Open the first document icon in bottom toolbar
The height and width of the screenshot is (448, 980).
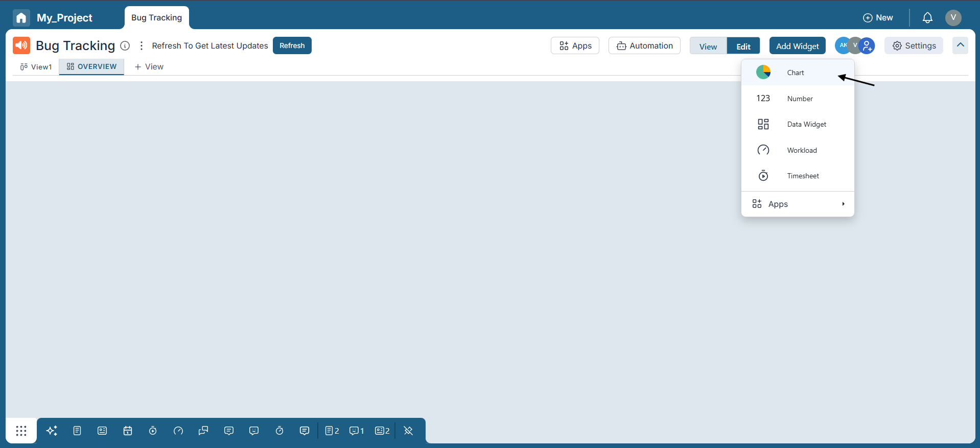click(x=77, y=431)
